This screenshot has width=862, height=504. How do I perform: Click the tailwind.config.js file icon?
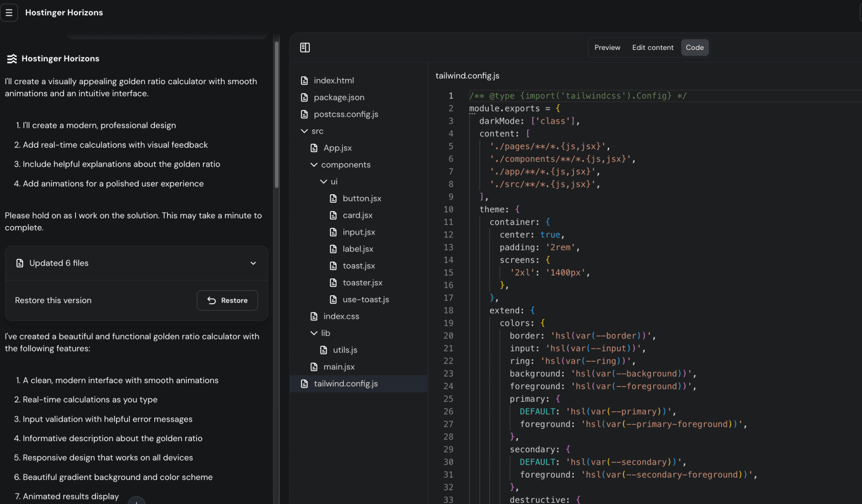(x=304, y=384)
